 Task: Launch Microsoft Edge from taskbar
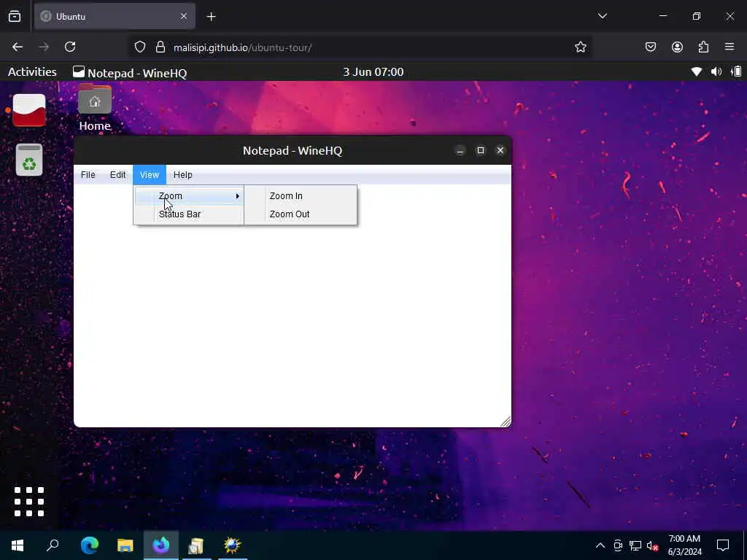[90, 545]
